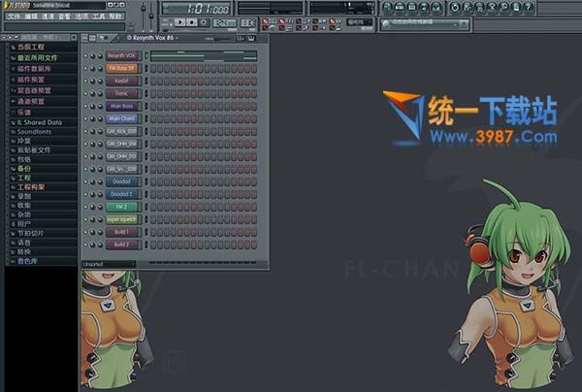Mute the Resynth VOX channel
Viewport: 582px width, 392px height.
(x=85, y=56)
